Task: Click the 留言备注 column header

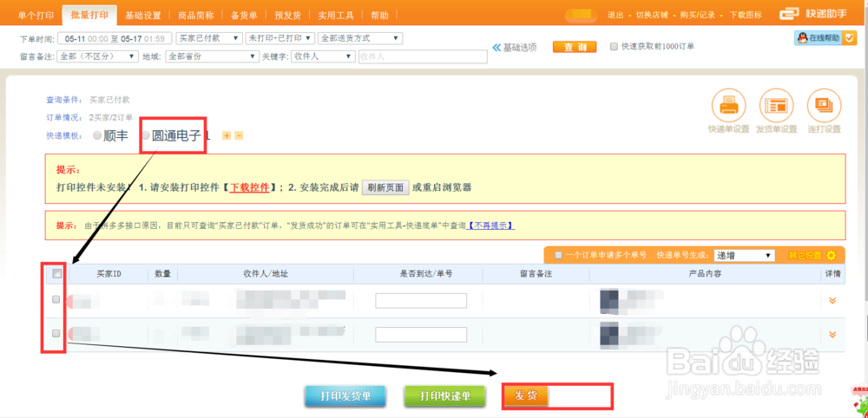Action: tap(536, 274)
